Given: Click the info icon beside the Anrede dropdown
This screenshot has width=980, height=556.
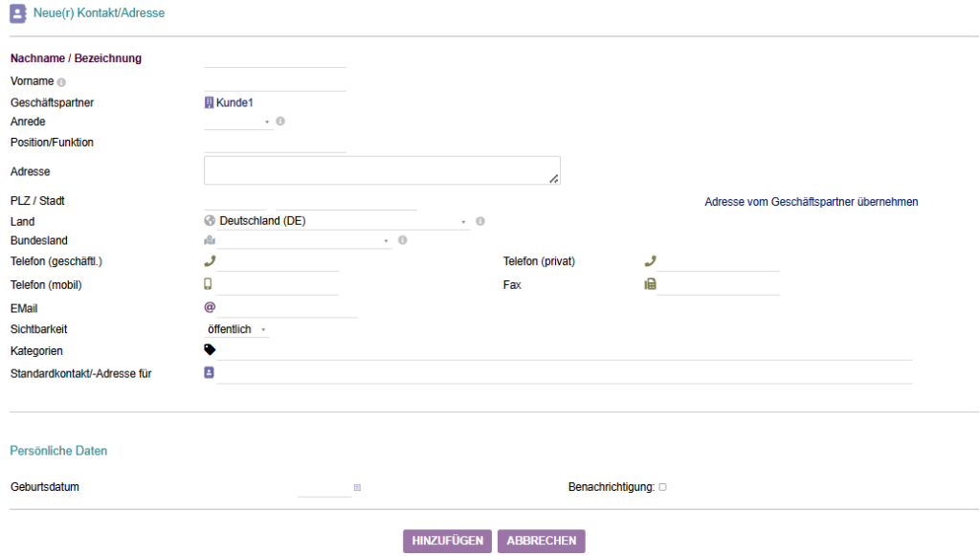Looking at the screenshot, I should (x=280, y=122).
